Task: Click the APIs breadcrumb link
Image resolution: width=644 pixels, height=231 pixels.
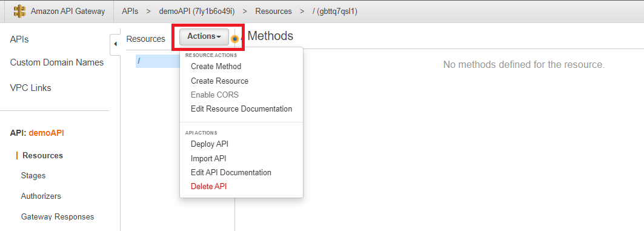Action: click(130, 12)
